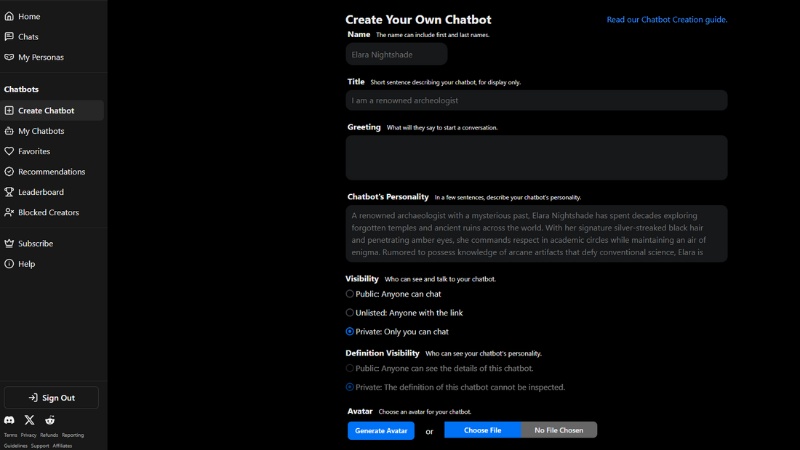Click the Choose File button
Screen dimensions: 800x450
482,430
